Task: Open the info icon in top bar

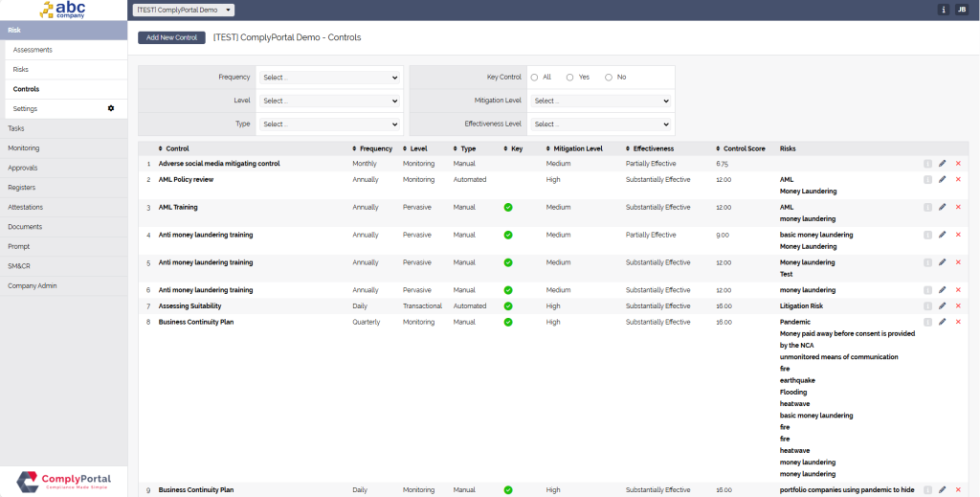Action: (x=944, y=10)
